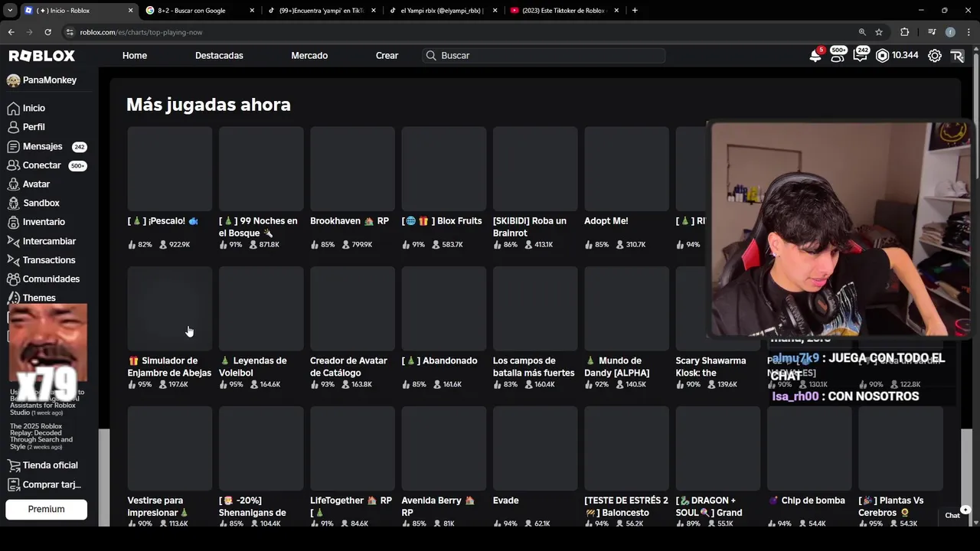
Task: Open Los campos de batalla más fuertes
Action: tap(535, 309)
